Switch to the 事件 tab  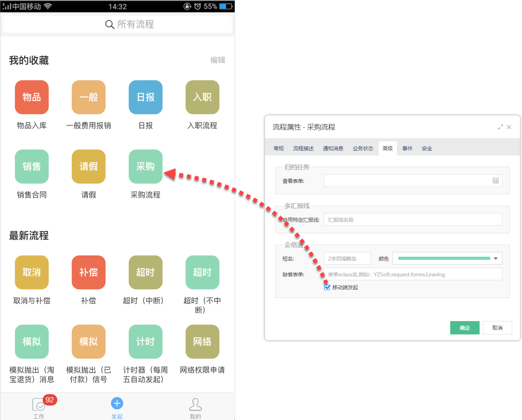tap(407, 148)
